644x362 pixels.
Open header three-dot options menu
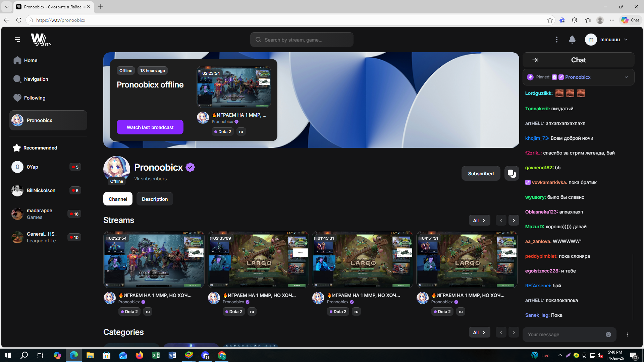pos(557,40)
